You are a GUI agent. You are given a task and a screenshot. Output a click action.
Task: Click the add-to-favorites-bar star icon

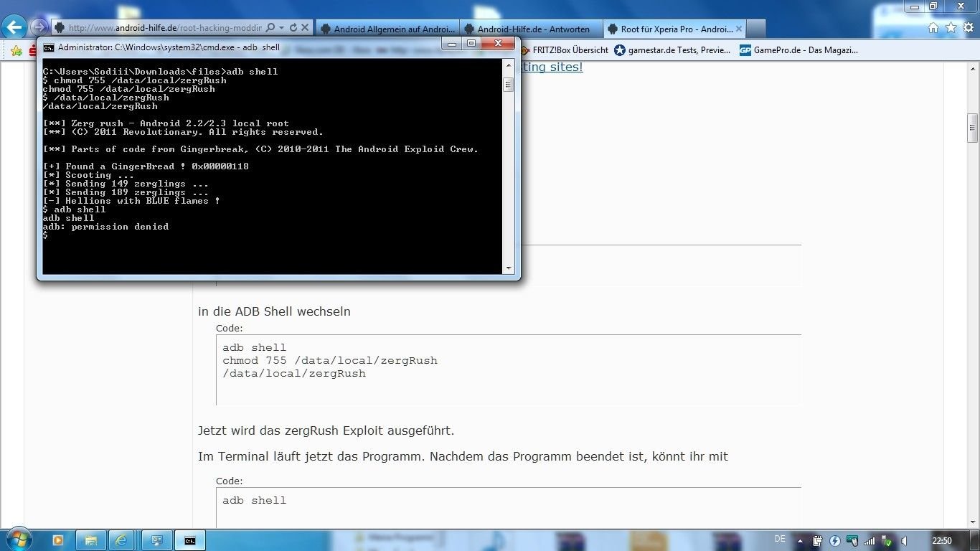pyautogui.click(x=16, y=50)
